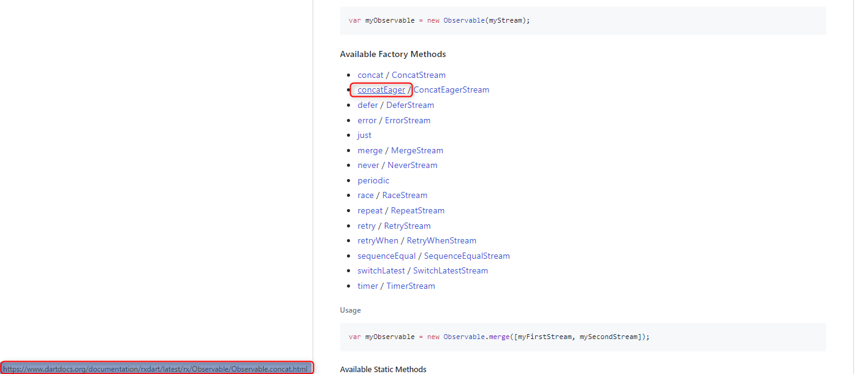868x374 pixels.
Task: Open the never factory method link
Action: tap(368, 165)
